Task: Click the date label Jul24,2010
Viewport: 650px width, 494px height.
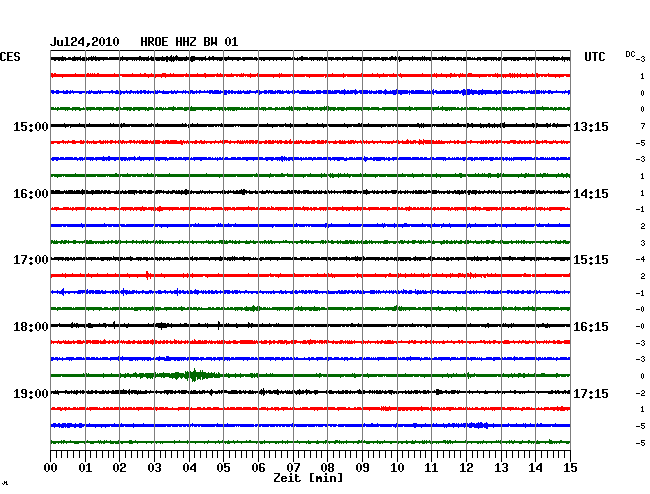Action: tap(85, 42)
